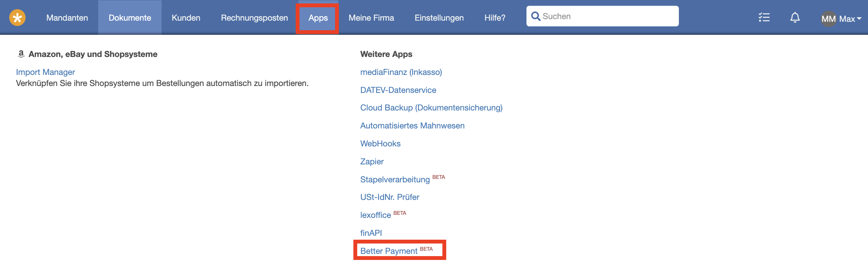868x263 pixels.
Task: Open the Mandanten menu
Action: point(67,18)
